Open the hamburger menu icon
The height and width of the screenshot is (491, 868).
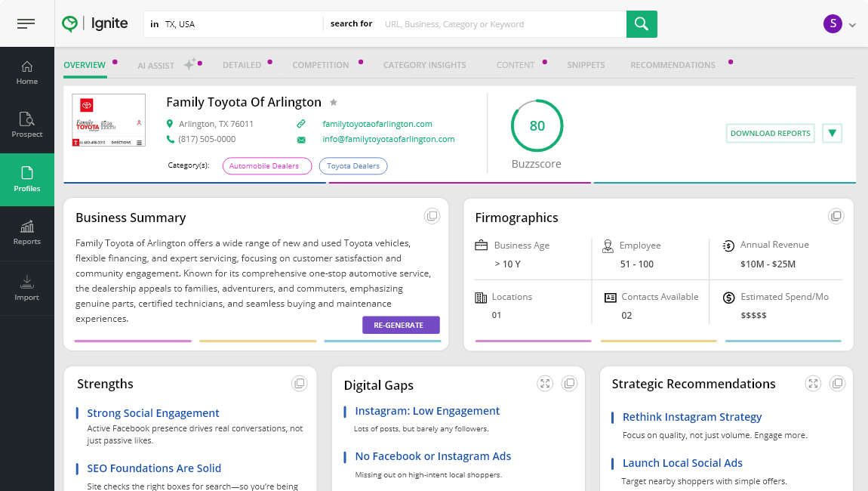(26, 23)
